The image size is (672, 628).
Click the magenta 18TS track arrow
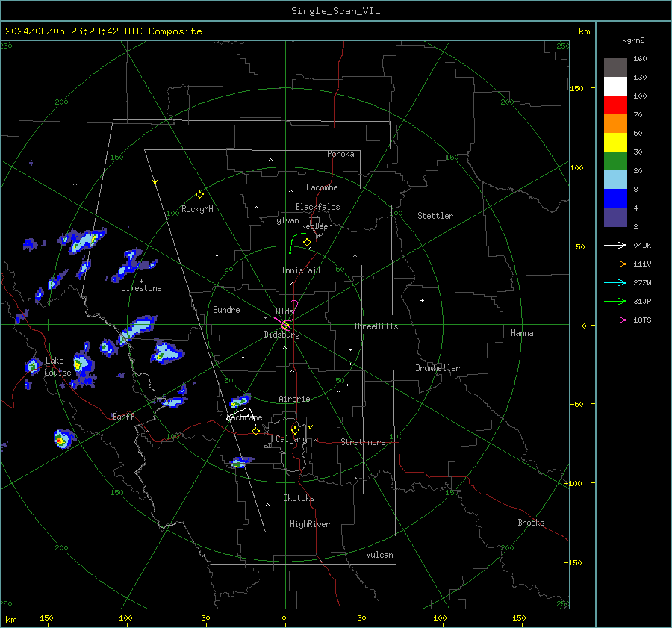tap(615, 320)
